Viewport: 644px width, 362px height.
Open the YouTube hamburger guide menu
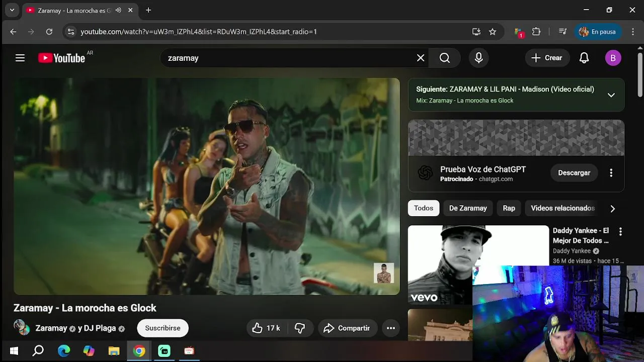[x=20, y=58]
